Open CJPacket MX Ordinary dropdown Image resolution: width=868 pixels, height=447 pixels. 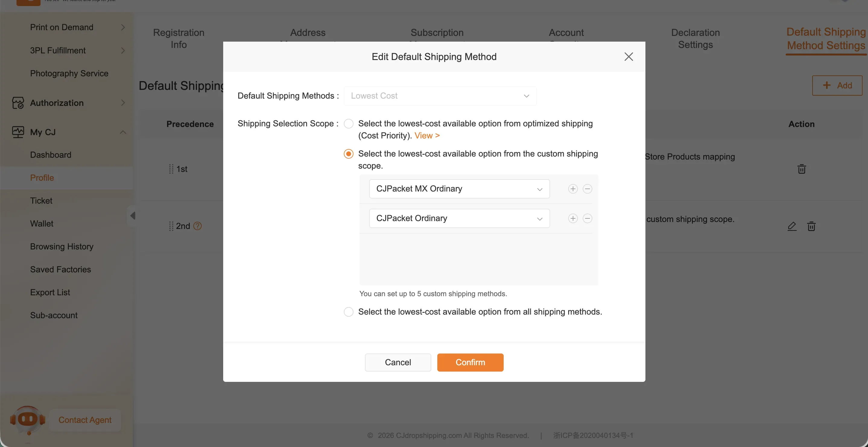tap(459, 189)
